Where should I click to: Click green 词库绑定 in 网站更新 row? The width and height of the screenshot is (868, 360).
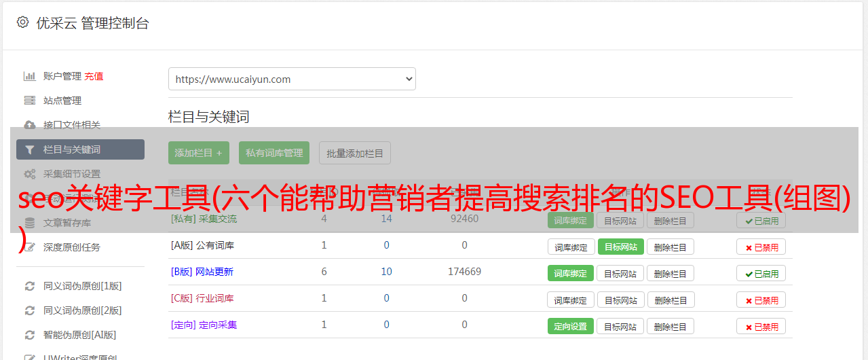[571, 273]
